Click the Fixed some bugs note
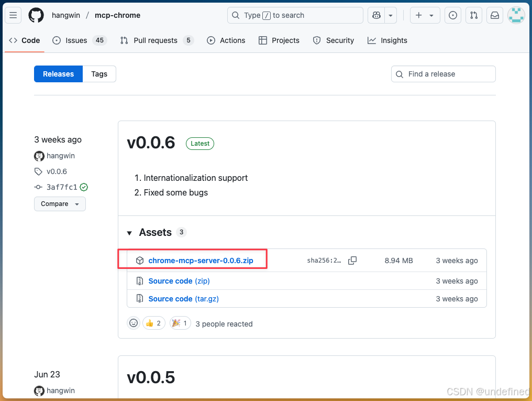Image resolution: width=532 pixels, height=401 pixels. [x=176, y=192]
